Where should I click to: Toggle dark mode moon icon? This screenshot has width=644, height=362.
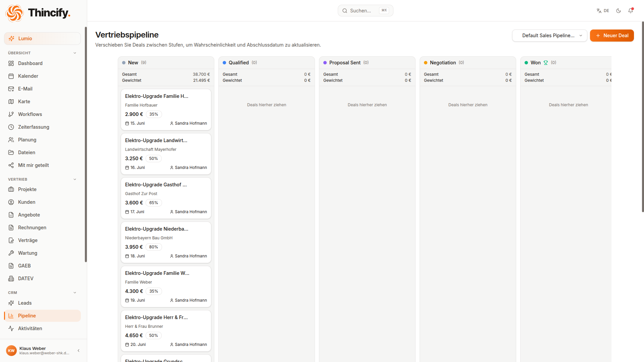[x=619, y=11]
